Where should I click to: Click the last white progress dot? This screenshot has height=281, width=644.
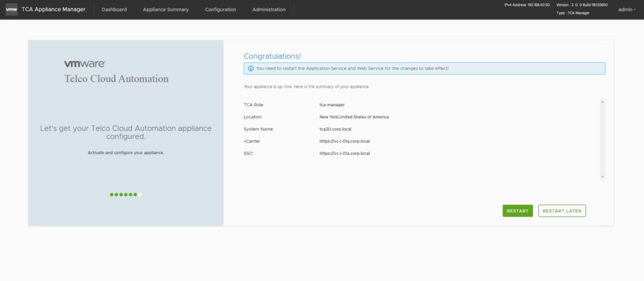click(140, 195)
